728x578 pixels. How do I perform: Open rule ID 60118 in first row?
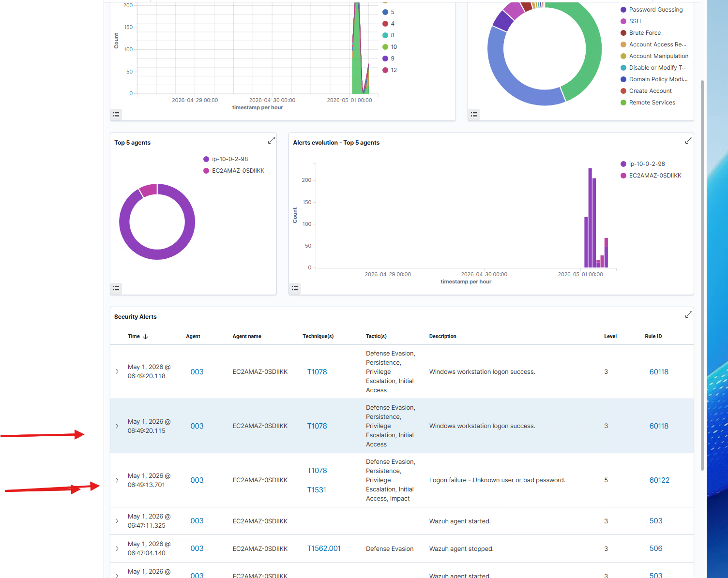click(659, 372)
